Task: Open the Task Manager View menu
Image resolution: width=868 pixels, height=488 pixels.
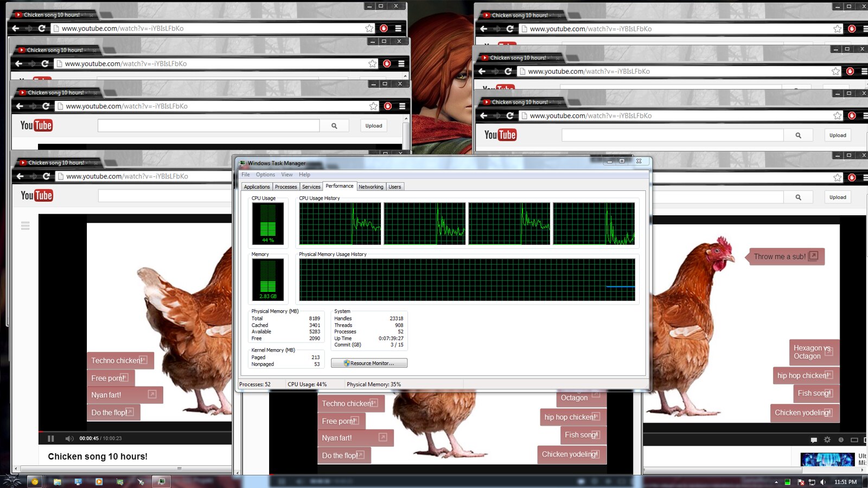Action: 286,175
